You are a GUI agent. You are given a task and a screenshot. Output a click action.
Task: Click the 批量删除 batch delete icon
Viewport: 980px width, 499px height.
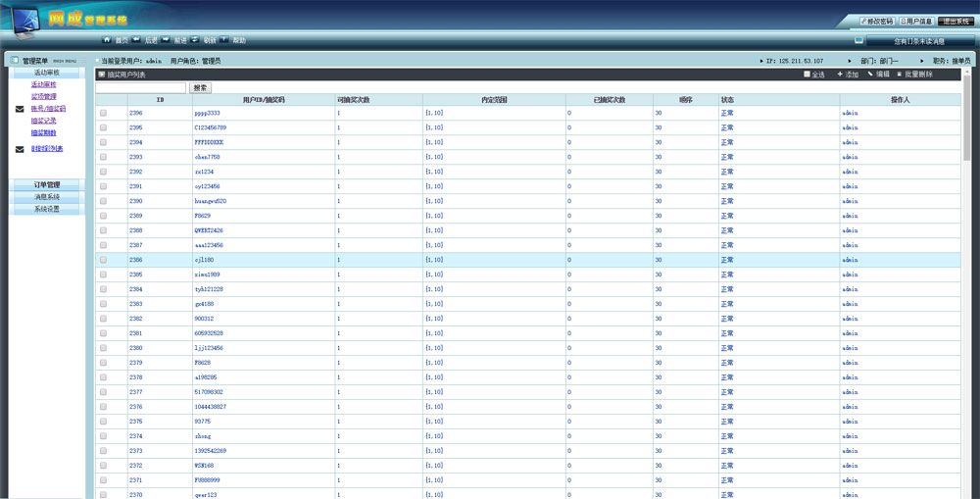[x=900, y=74]
